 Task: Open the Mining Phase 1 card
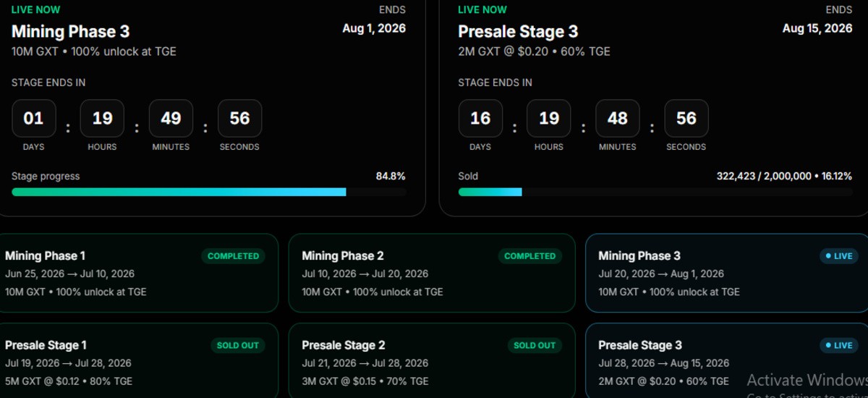(137, 273)
